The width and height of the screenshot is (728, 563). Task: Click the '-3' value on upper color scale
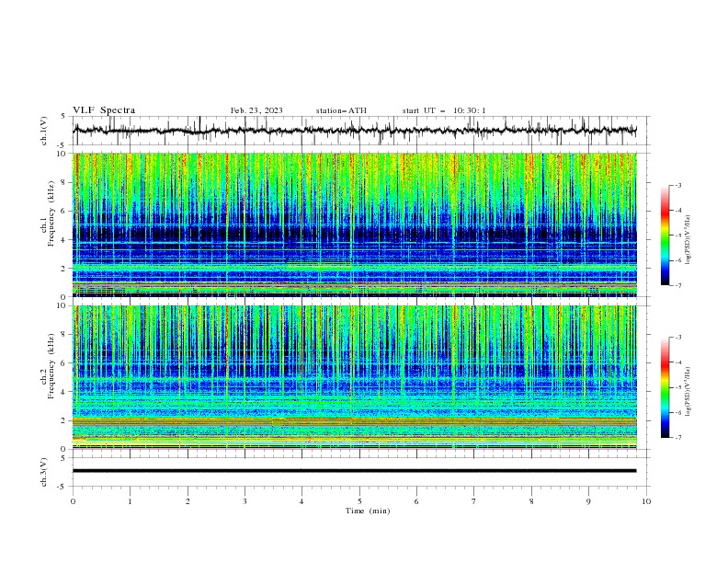pos(677,185)
